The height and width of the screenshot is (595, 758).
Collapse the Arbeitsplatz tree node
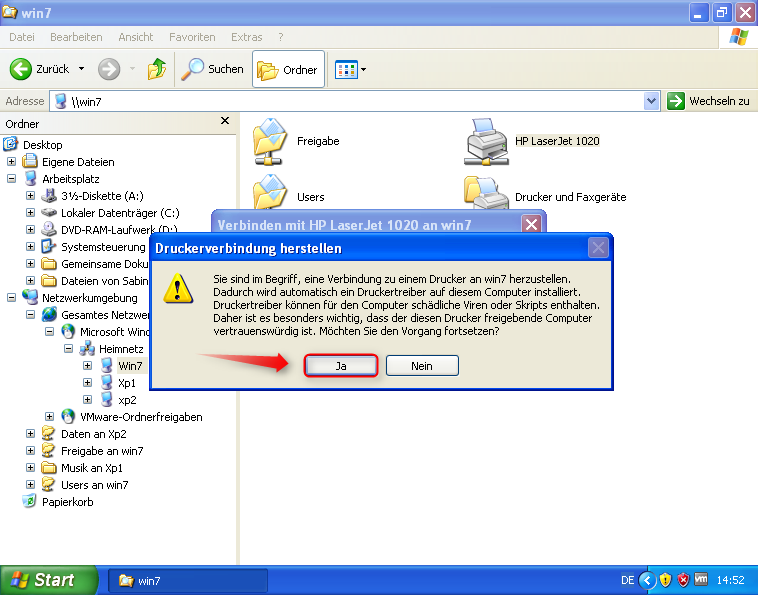[12, 178]
